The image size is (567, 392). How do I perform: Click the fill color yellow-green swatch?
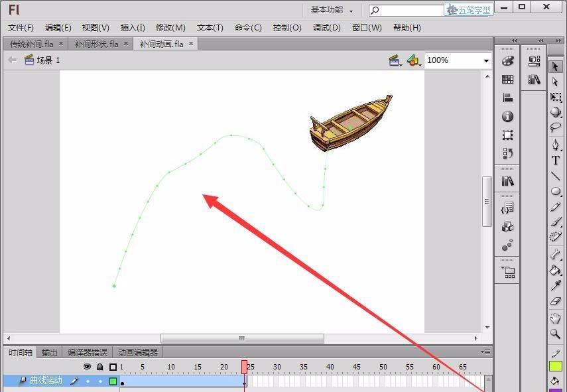[x=556, y=366]
